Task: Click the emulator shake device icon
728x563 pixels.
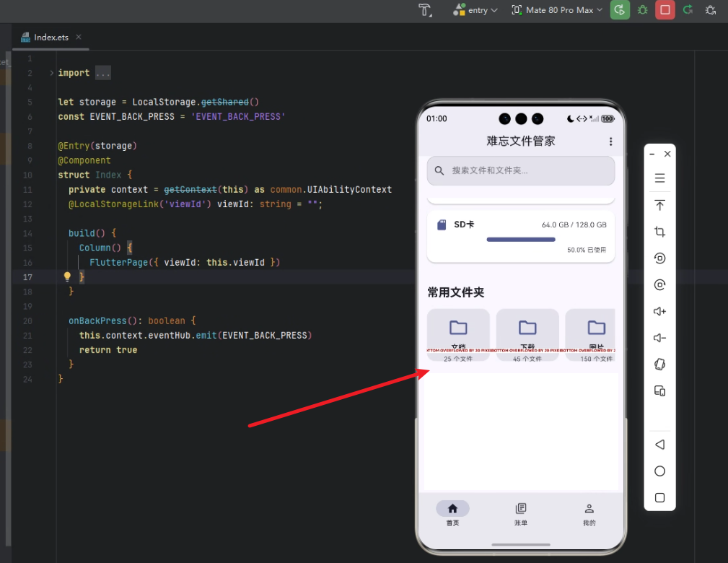Action: pos(659,365)
